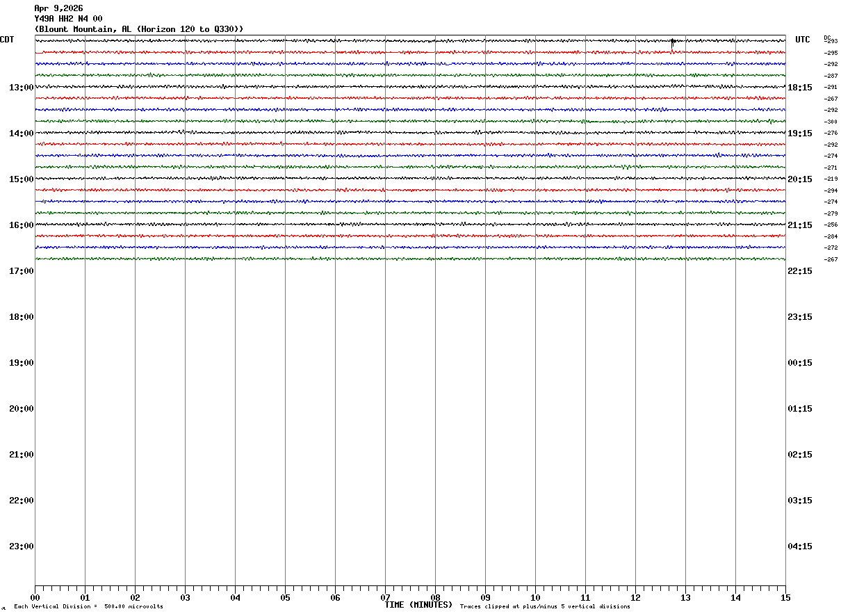This screenshot has height=616, width=841.
Task: Click the 'DC' column header
Action: click(827, 38)
